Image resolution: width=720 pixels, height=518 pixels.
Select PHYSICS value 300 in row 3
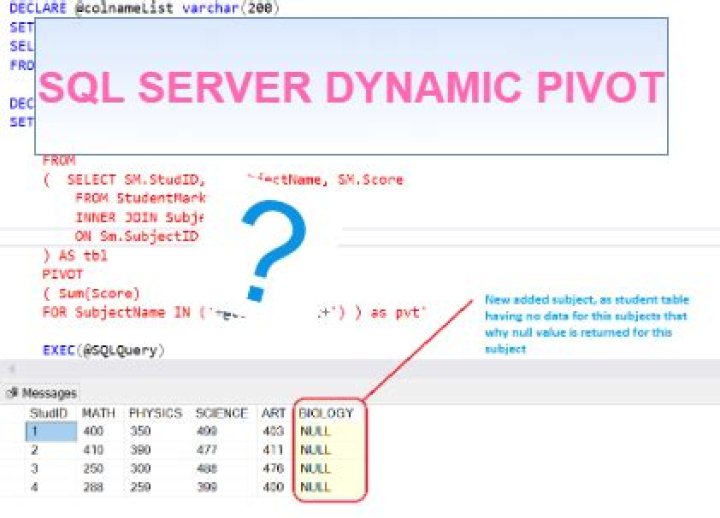click(x=140, y=468)
